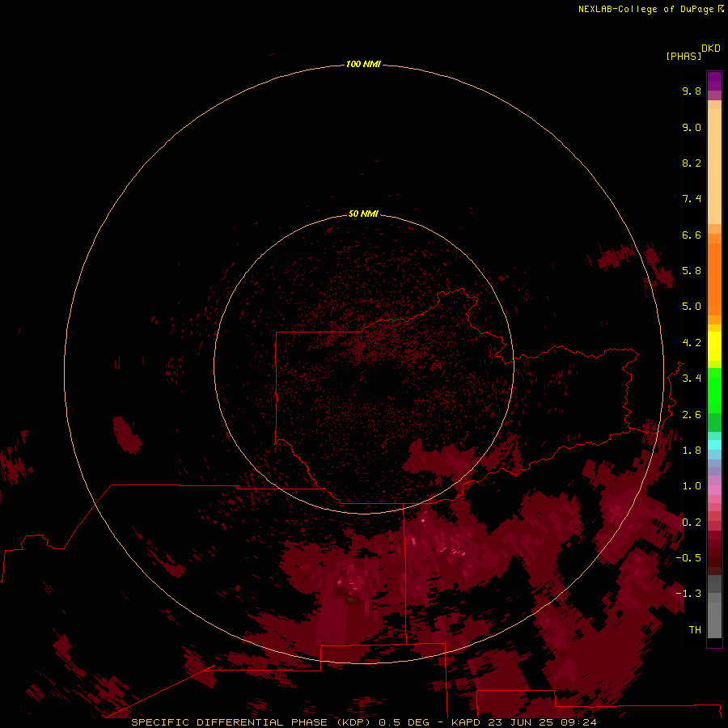Viewport: 728px width, 728px height.
Task: Click the 23 JUN 25 09:24 timestamp
Action: coord(542,722)
